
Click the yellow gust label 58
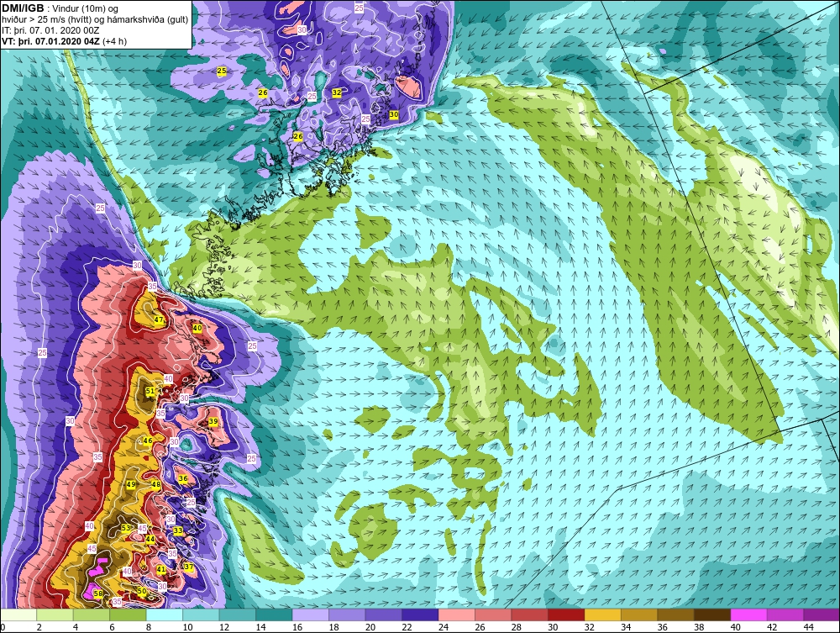point(98,593)
